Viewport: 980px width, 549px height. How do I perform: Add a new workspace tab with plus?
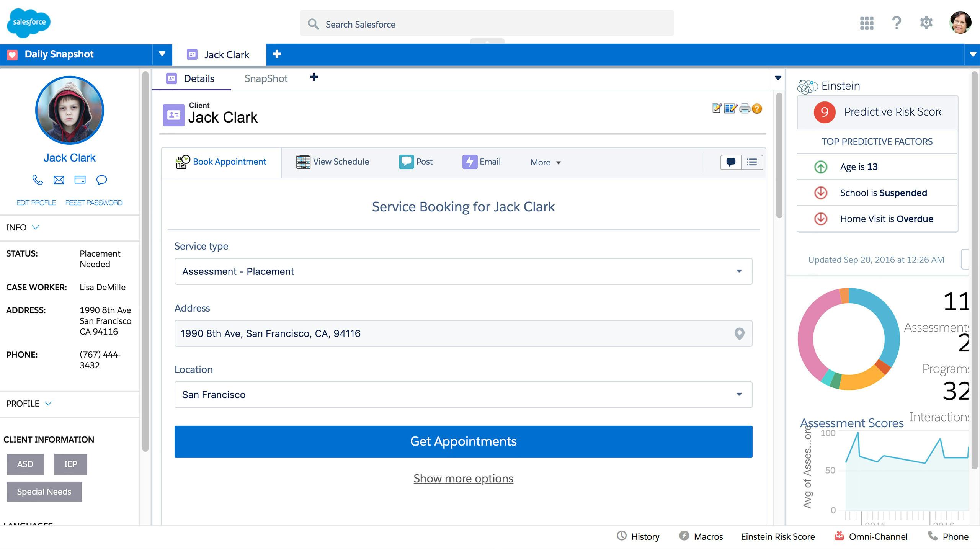pos(277,54)
